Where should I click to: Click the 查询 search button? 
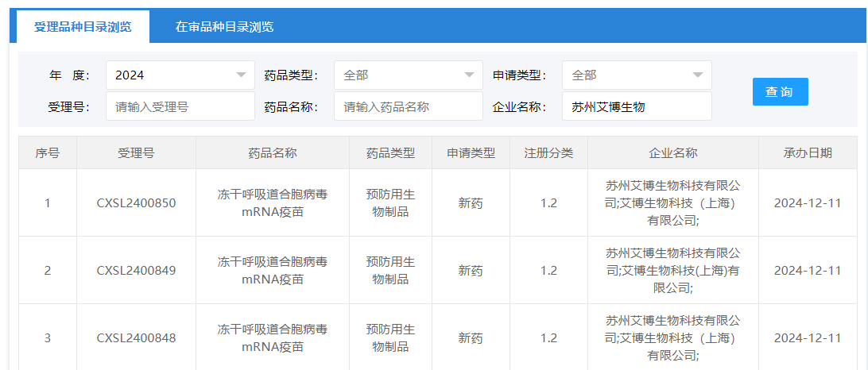click(780, 92)
